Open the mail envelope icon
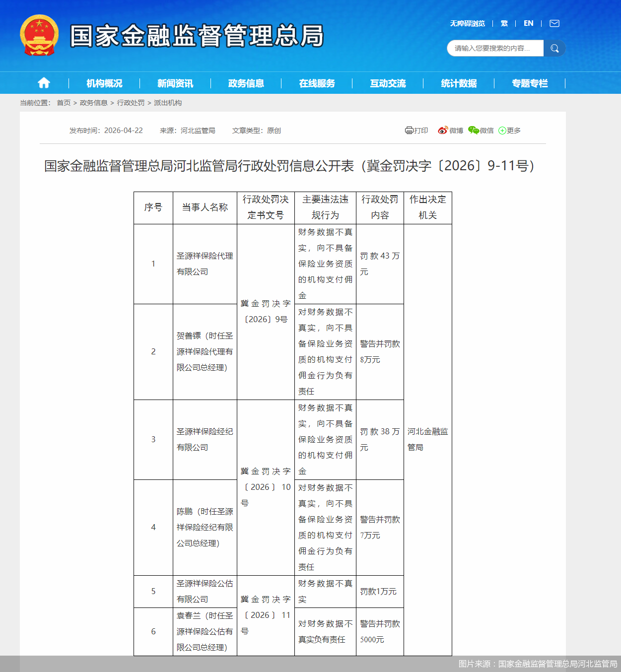Image resolution: width=621 pixels, height=672 pixels. point(554,23)
